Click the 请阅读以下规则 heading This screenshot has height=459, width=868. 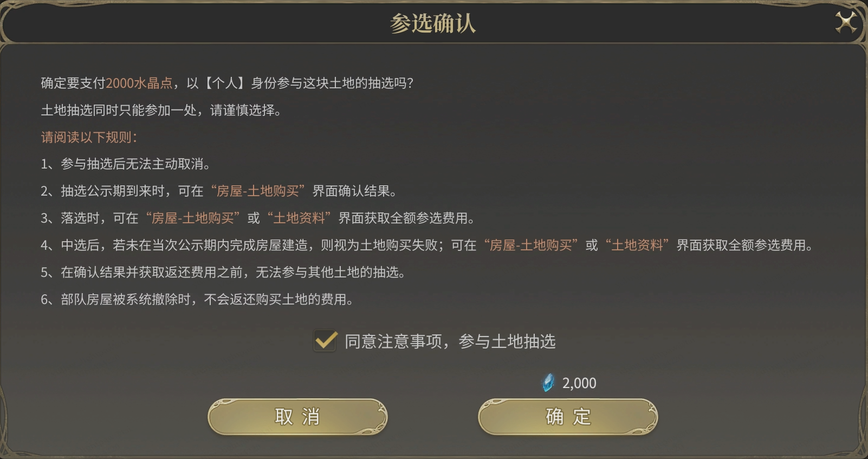89,137
